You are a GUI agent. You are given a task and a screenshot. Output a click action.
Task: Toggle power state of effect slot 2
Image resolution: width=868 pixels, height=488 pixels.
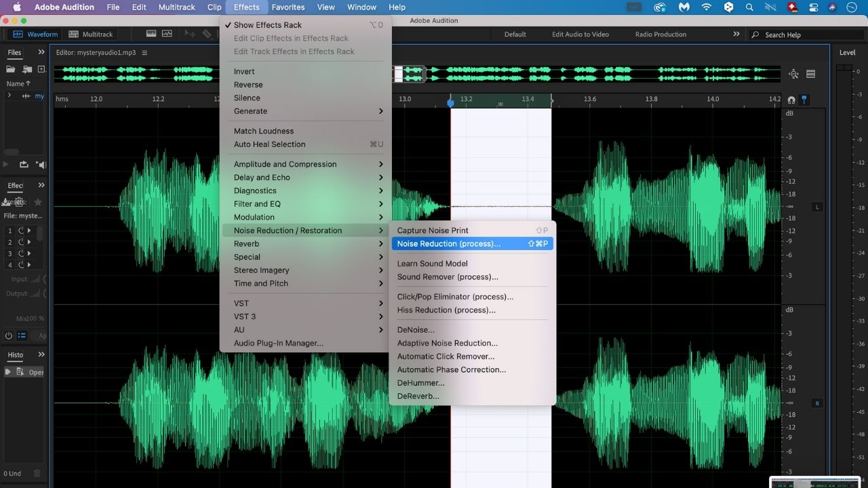point(20,242)
